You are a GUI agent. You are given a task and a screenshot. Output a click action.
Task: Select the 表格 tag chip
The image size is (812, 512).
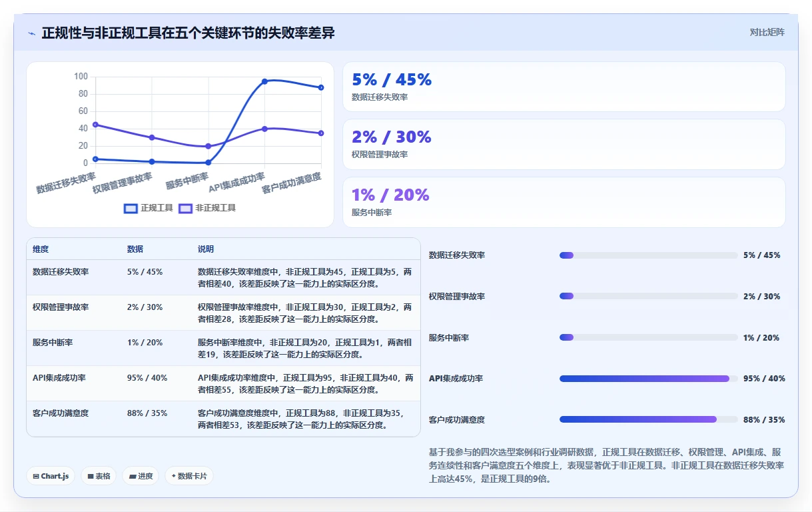pos(99,476)
